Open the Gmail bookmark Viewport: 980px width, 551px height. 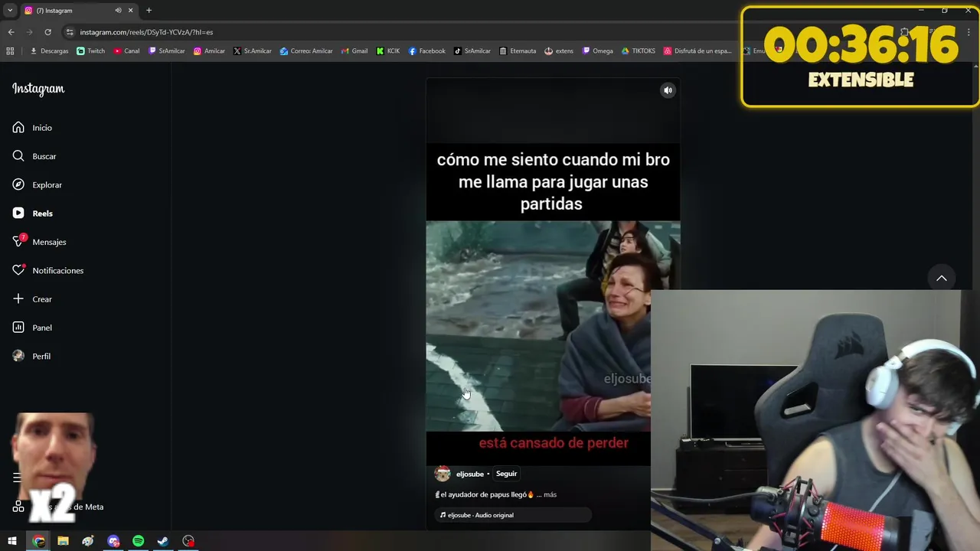[x=354, y=51]
